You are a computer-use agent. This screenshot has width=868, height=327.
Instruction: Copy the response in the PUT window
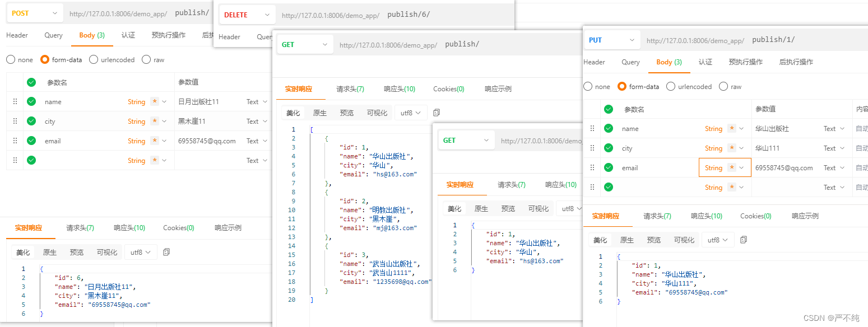tap(744, 240)
